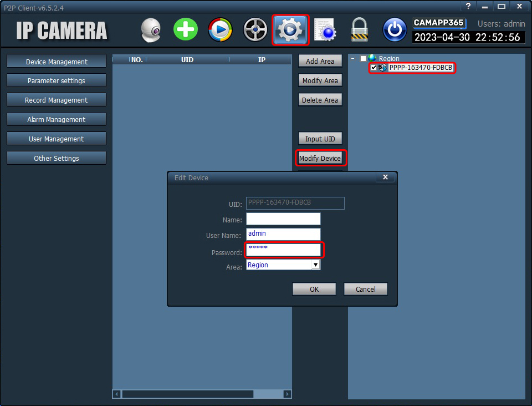Confirm Edit Device with OK
This screenshot has height=406, width=532.
314,289
